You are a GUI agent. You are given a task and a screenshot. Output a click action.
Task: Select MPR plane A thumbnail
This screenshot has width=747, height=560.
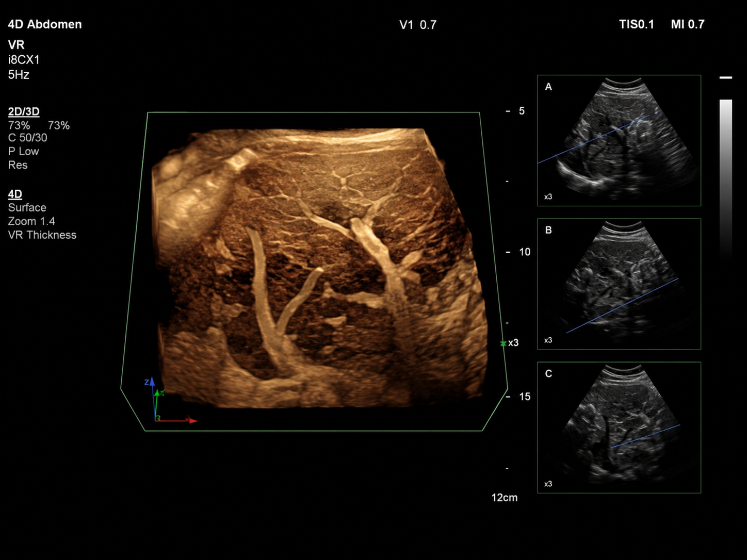[x=619, y=141]
